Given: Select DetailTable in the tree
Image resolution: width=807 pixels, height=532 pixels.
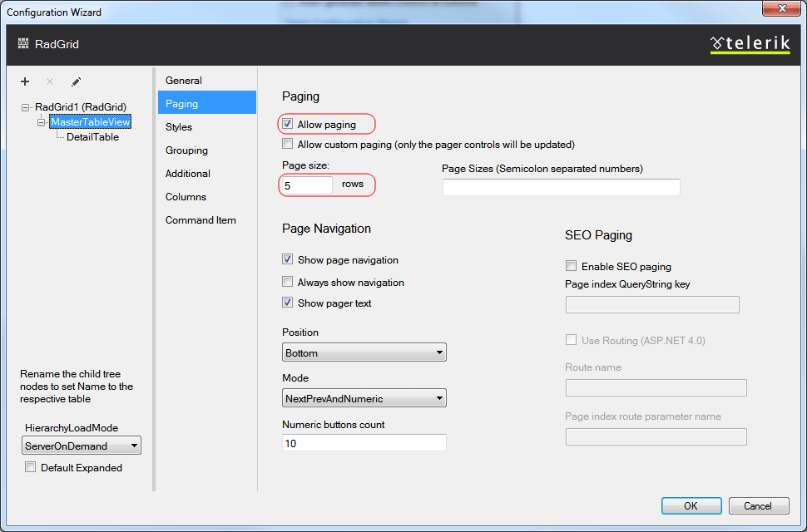Looking at the screenshot, I should 92,137.
